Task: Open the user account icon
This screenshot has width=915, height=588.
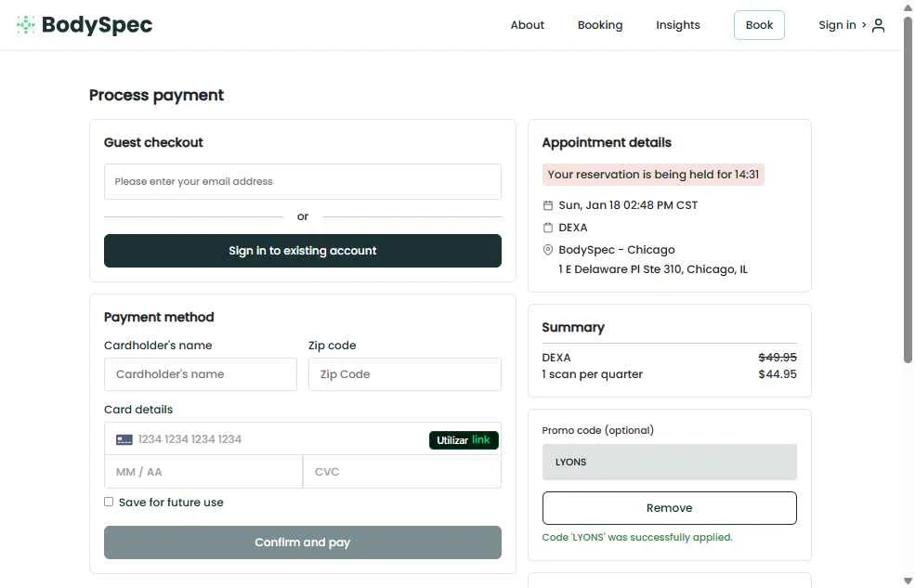Action: [878, 25]
